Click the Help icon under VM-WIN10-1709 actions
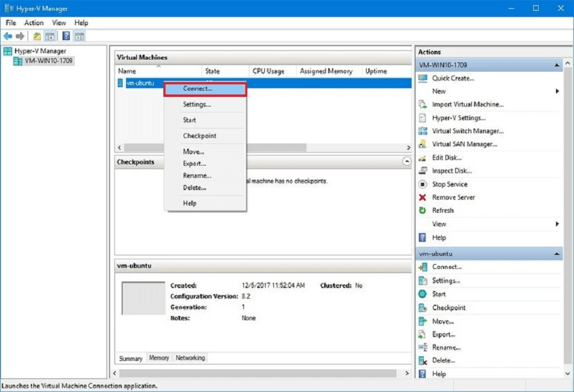This screenshot has height=392, width=574. click(x=423, y=238)
